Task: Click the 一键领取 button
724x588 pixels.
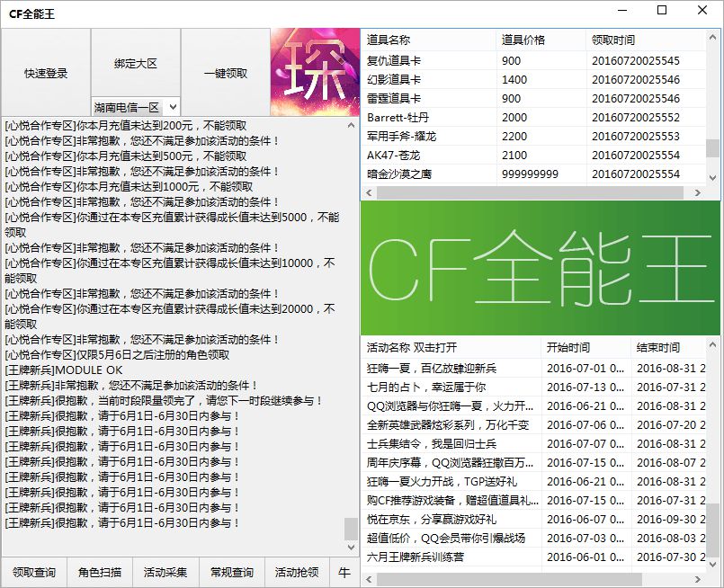Action: pos(226,73)
